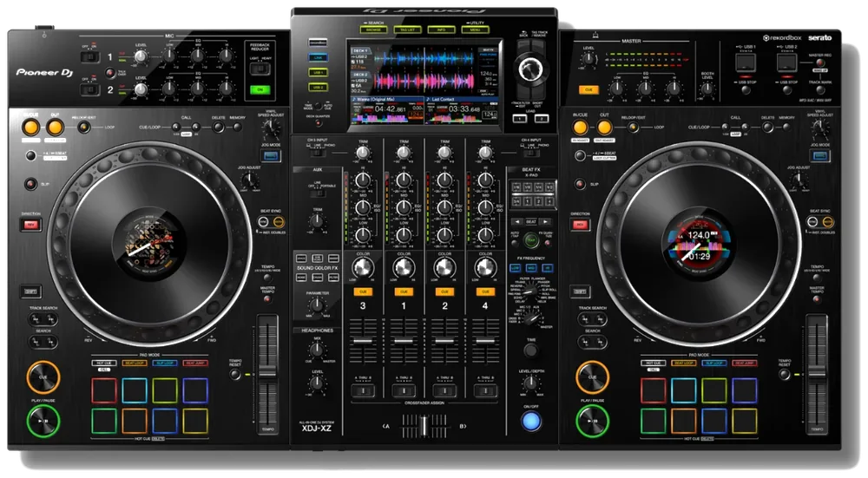868x478 pixels.
Task: Tap the cyan top-row performance pad on left deck
Action: click(135, 390)
